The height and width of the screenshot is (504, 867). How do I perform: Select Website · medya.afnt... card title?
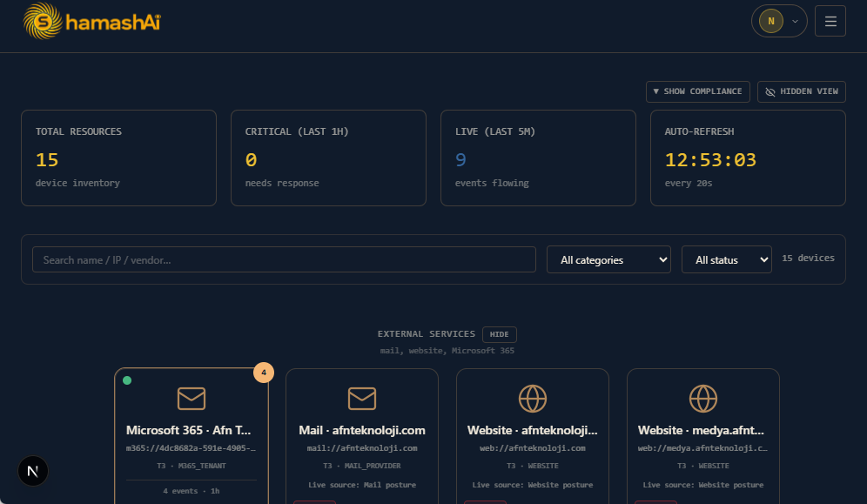click(x=701, y=430)
